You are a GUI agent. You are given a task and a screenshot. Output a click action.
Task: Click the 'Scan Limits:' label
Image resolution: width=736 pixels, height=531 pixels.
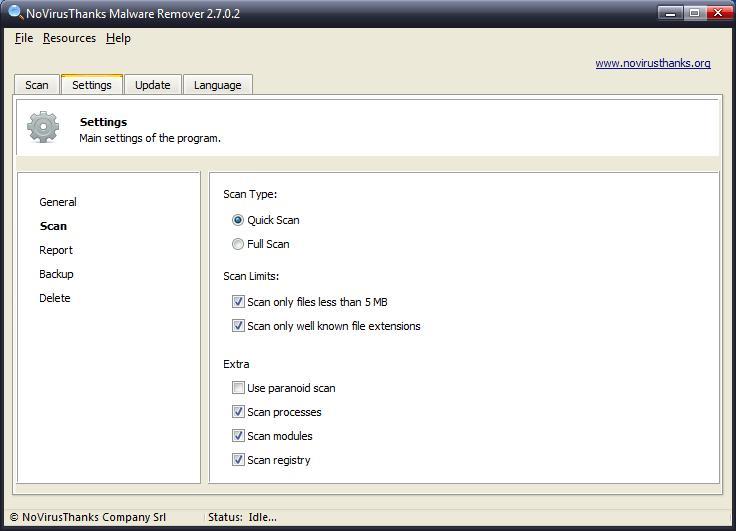pyautogui.click(x=251, y=276)
